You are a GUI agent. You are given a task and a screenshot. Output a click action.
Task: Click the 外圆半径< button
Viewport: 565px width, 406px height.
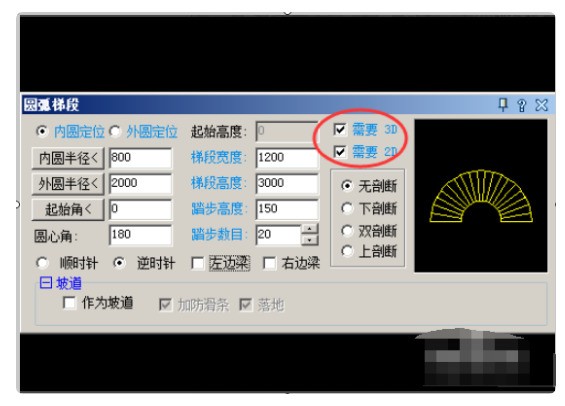[x=68, y=184]
